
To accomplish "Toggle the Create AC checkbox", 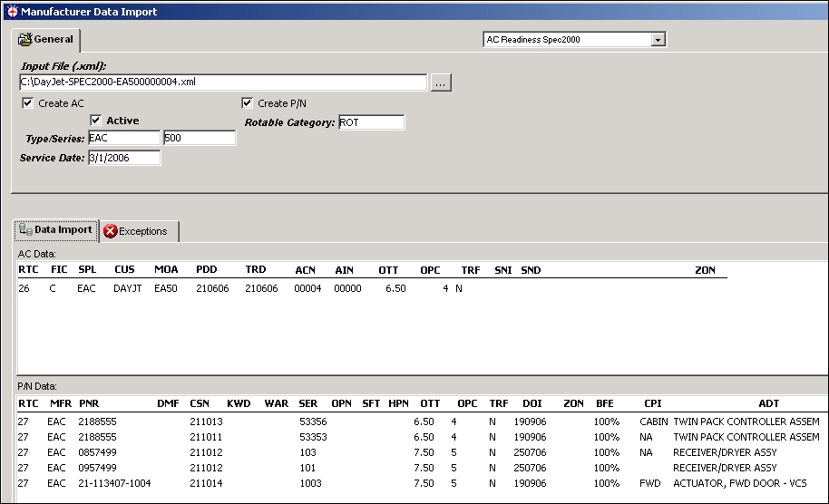I will [27, 103].
